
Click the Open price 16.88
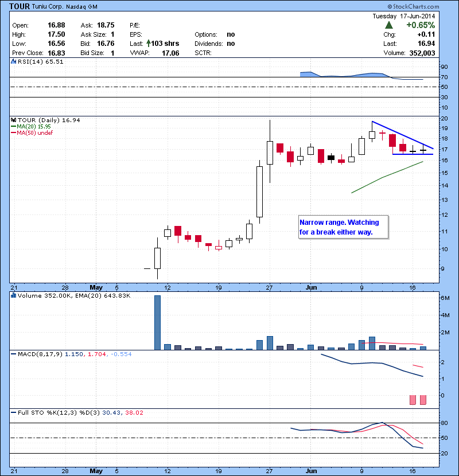click(x=56, y=25)
